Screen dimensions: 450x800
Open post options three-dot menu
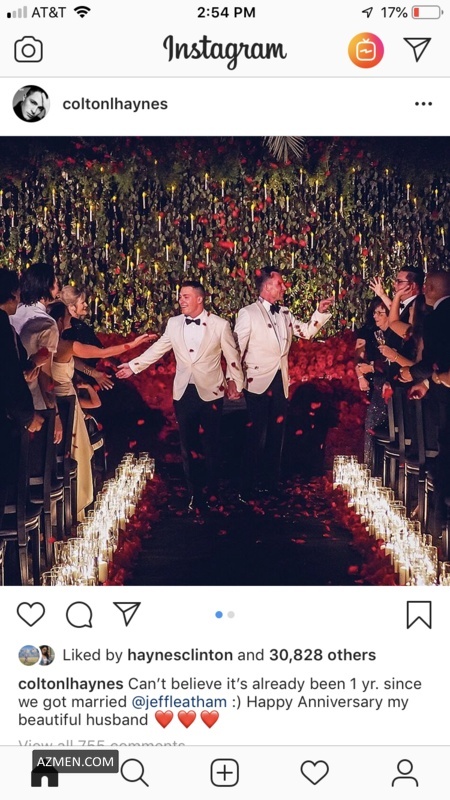point(423,104)
